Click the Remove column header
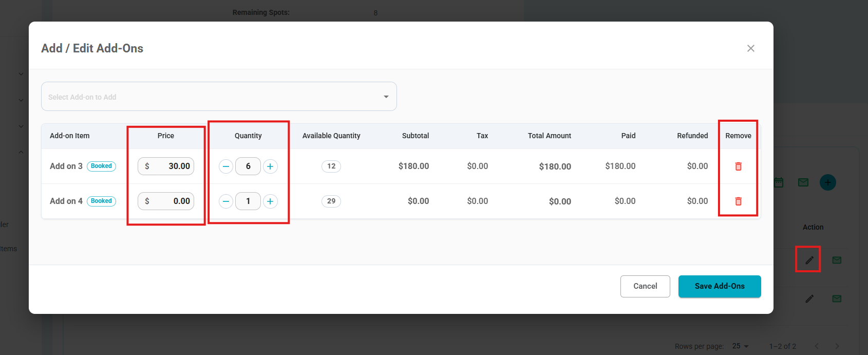This screenshot has width=868, height=355. [x=738, y=136]
